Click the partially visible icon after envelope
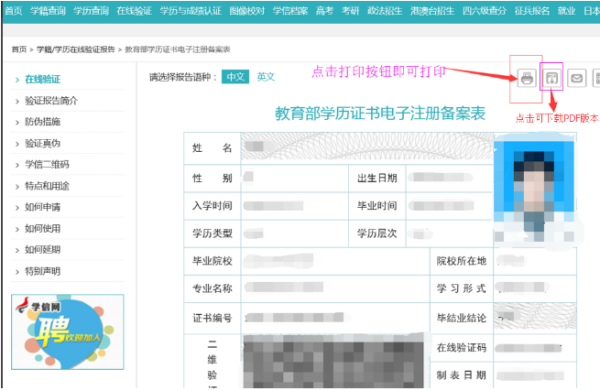 coord(596,78)
